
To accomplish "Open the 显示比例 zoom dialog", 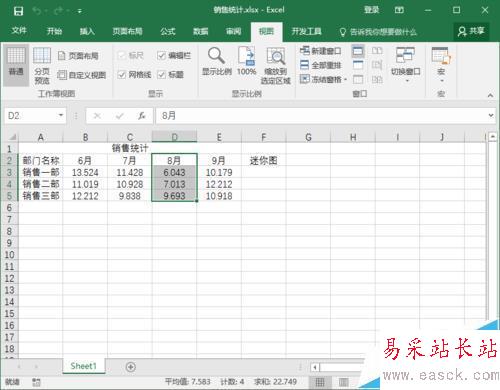I will coord(217,61).
